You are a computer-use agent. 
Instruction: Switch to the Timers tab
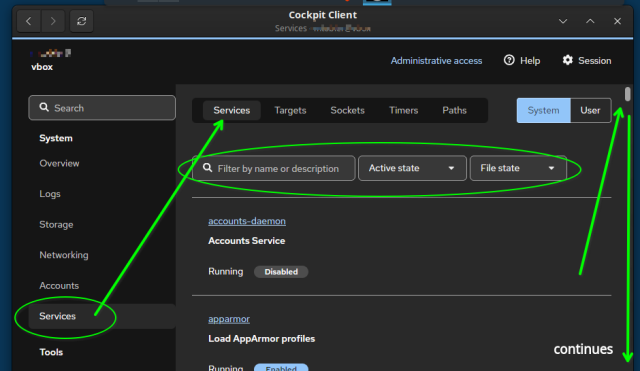(403, 110)
